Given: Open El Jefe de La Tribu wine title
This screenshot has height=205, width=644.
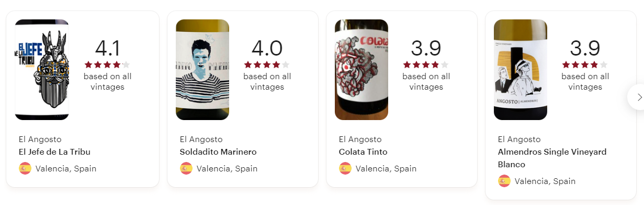Looking at the screenshot, I should pyautogui.click(x=54, y=152).
